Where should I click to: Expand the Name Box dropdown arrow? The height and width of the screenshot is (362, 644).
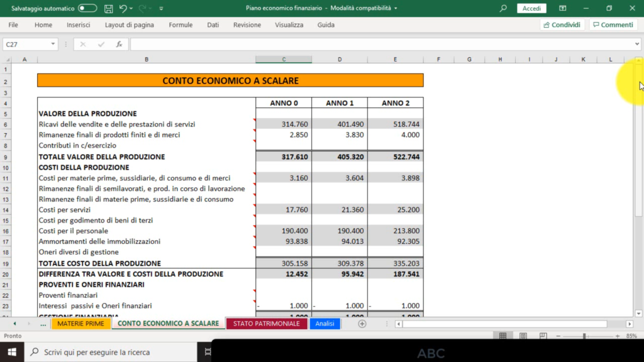53,45
